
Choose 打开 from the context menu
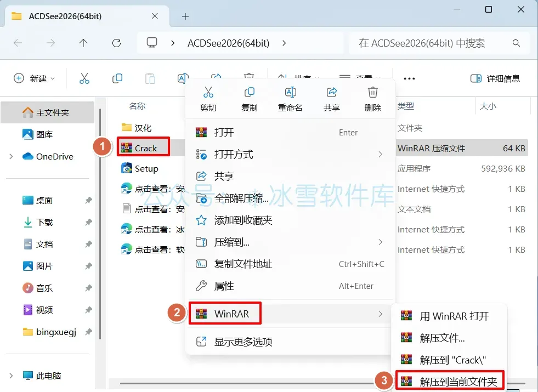click(x=290, y=132)
